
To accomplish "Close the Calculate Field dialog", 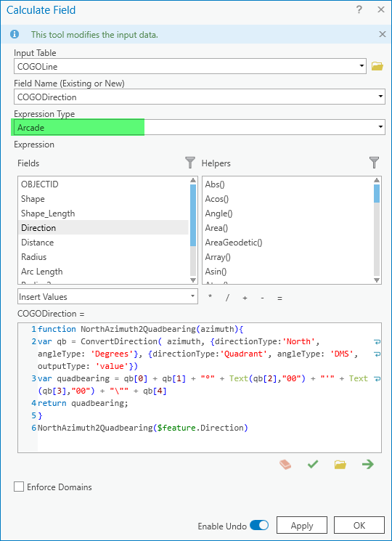I will pos(381,9).
